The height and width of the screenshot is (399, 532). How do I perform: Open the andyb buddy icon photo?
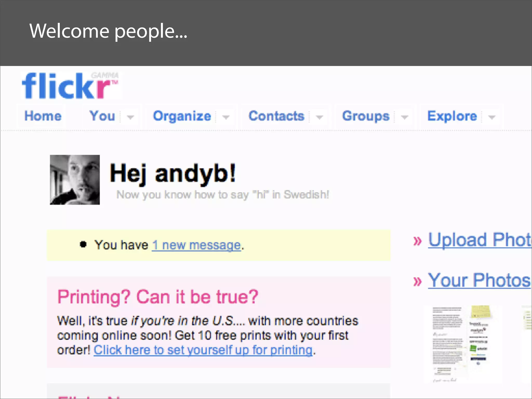pyautogui.click(x=75, y=180)
